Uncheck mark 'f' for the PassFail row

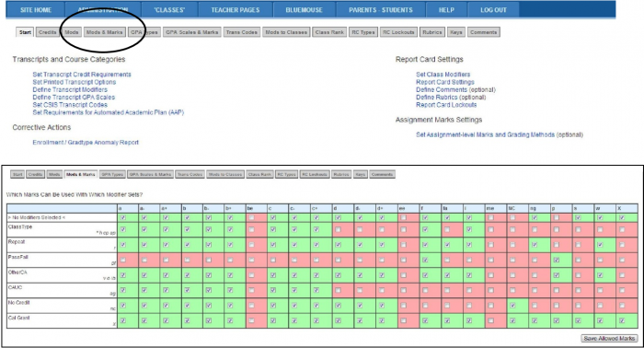point(425,260)
